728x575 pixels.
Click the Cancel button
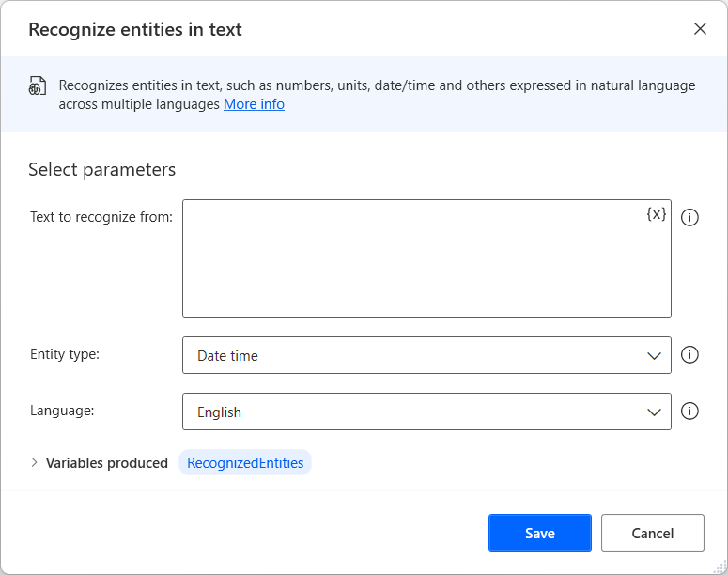click(652, 533)
